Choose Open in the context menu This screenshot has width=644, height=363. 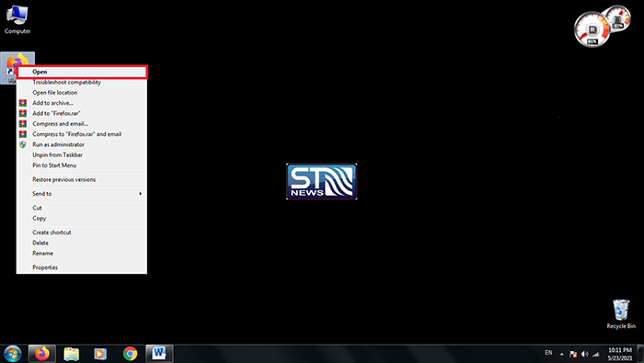(82, 72)
